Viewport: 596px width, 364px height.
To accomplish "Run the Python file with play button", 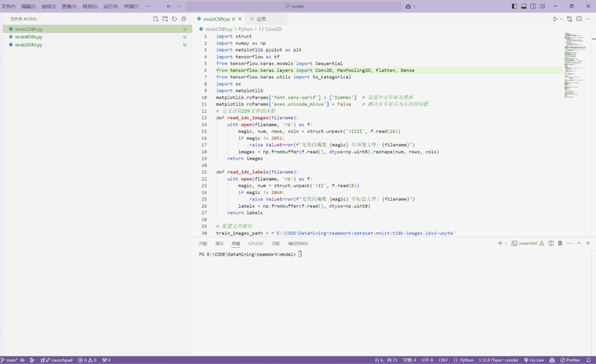I will [555, 19].
